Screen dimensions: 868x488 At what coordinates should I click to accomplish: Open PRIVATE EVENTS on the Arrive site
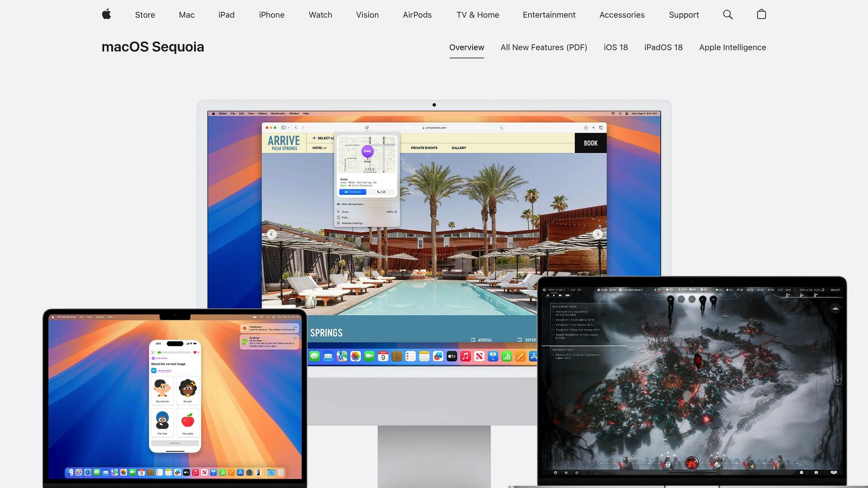coord(424,148)
